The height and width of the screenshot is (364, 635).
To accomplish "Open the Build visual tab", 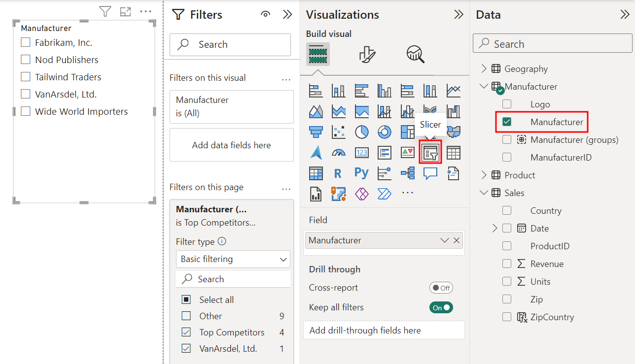I will [x=318, y=54].
